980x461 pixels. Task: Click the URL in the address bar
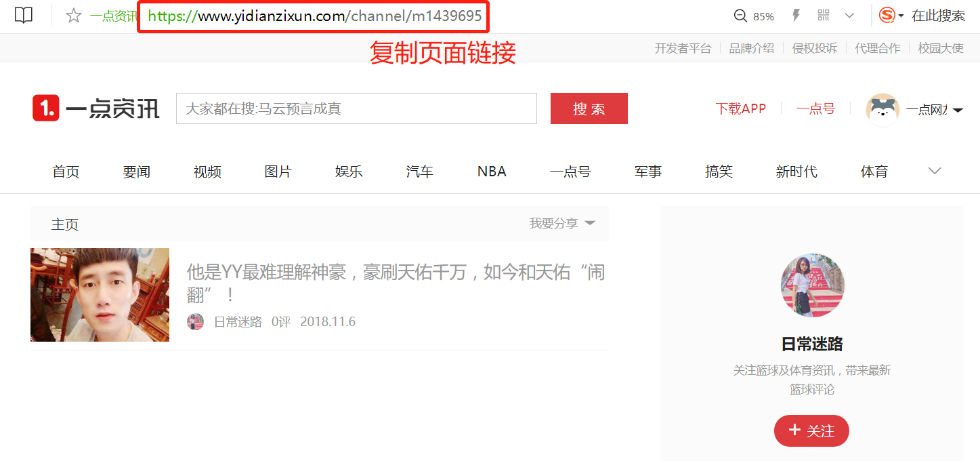coord(315,16)
